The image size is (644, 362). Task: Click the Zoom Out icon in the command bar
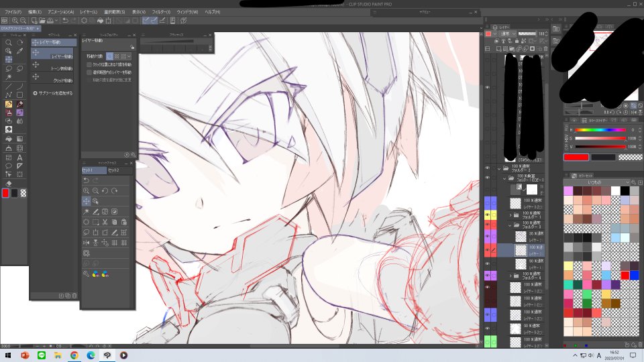tap(23, 21)
